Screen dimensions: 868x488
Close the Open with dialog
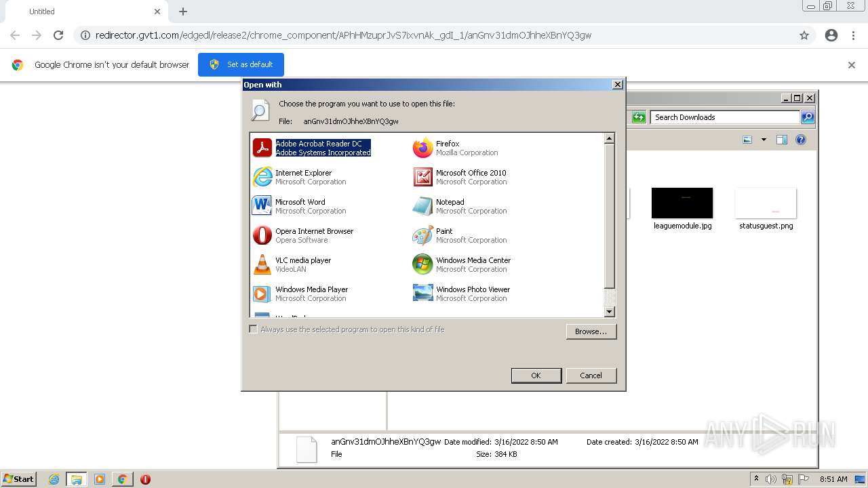tap(617, 85)
